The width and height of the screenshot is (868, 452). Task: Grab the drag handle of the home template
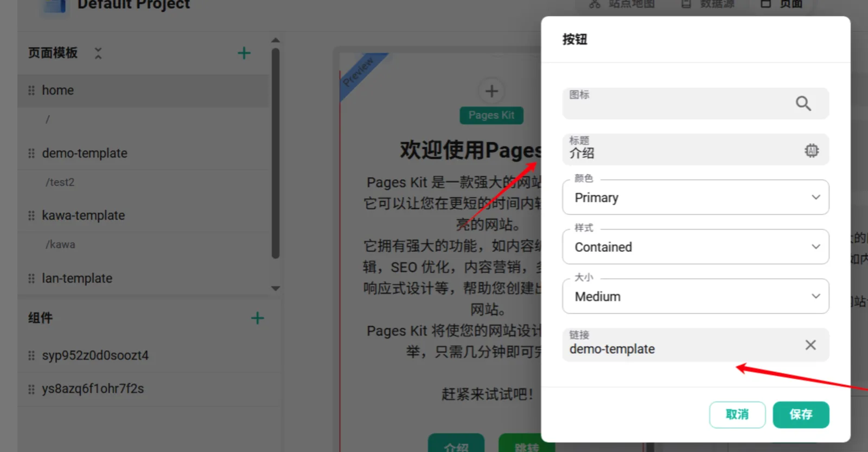click(x=31, y=91)
